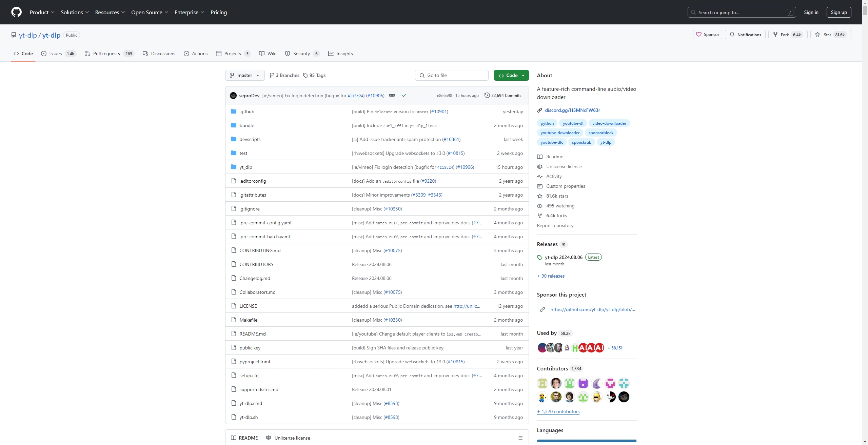Click the green commit status checkmark

click(404, 96)
